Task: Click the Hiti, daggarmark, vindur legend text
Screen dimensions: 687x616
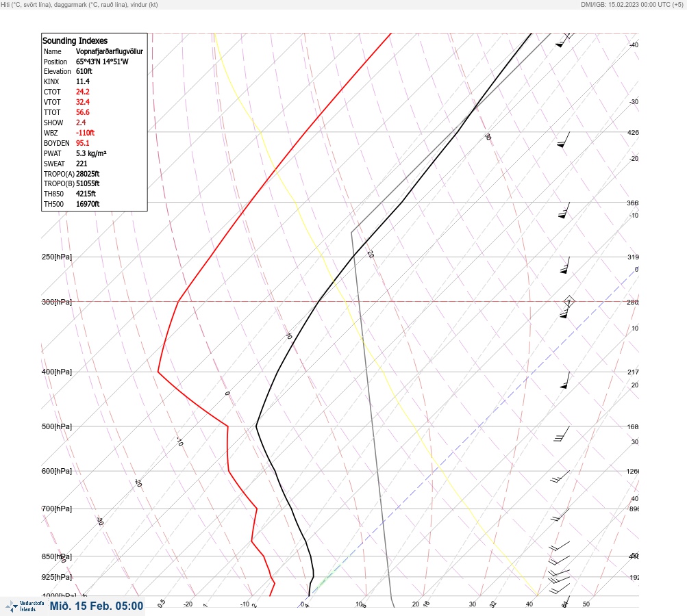Action: tap(79, 4)
